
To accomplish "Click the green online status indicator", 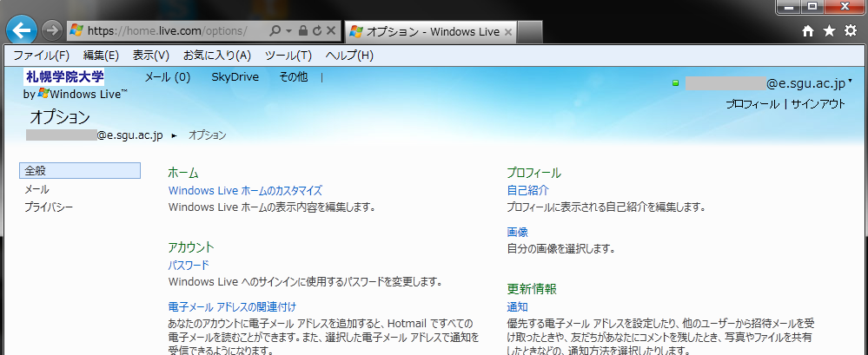I will (675, 83).
